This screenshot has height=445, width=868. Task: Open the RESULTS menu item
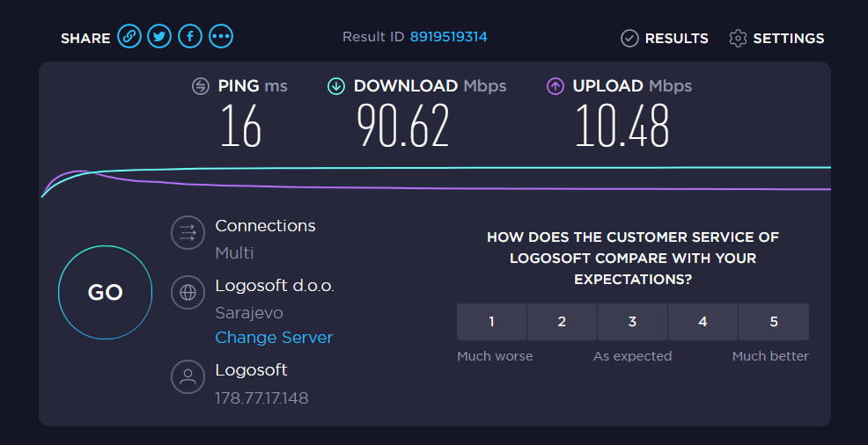point(676,39)
